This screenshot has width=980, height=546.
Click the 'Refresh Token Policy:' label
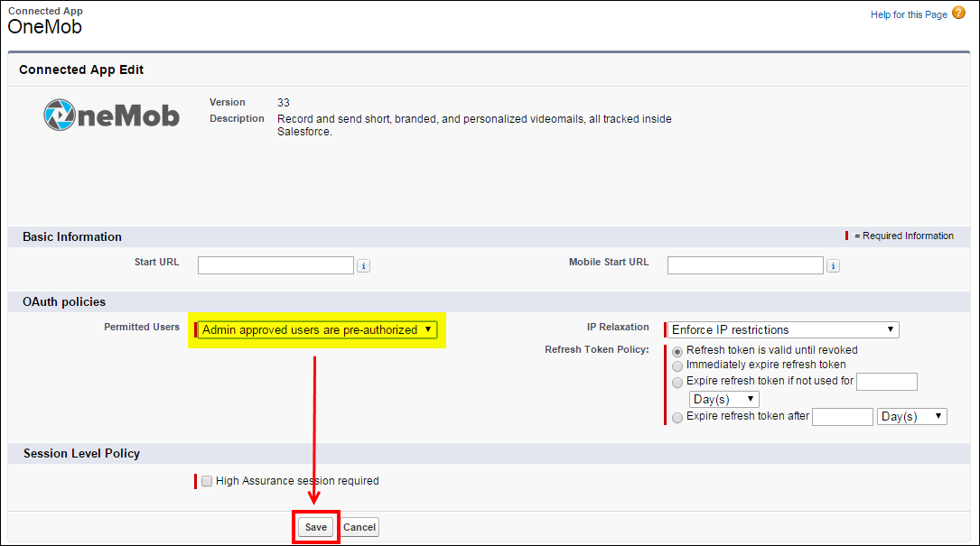point(597,349)
